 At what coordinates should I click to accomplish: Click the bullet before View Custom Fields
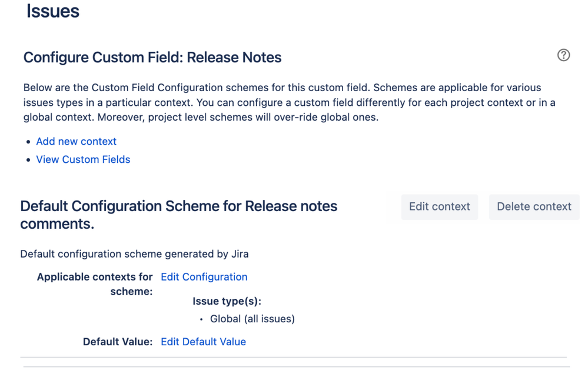click(x=28, y=160)
